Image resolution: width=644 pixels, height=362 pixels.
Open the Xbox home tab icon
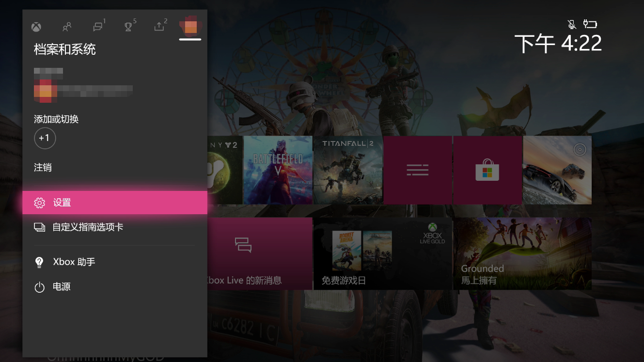click(x=36, y=27)
